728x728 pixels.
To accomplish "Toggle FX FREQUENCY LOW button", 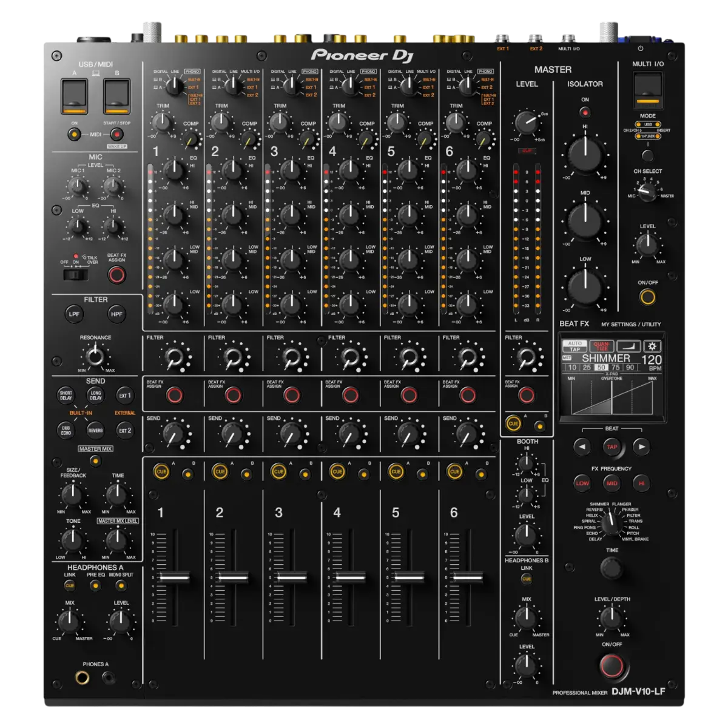I will click(582, 484).
